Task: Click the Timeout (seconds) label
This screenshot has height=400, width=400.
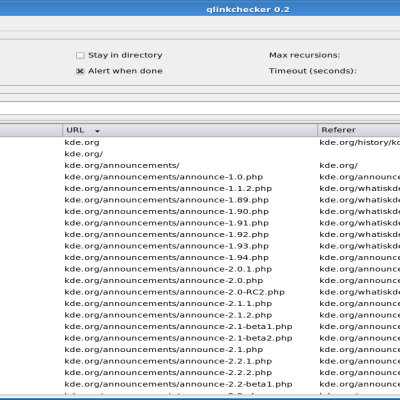Action: pyautogui.click(x=313, y=71)
